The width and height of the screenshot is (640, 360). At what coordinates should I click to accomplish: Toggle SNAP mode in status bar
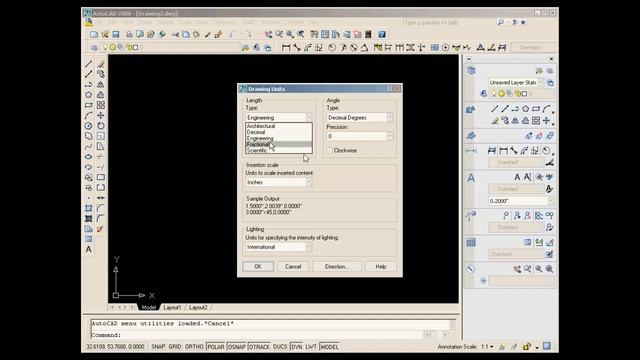(158, 347)
